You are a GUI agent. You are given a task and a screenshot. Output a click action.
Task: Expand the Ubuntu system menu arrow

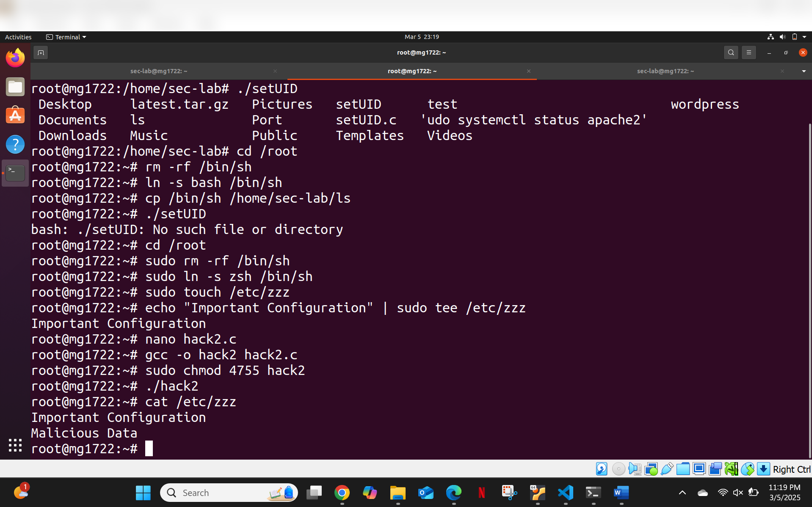click(804, 37)
